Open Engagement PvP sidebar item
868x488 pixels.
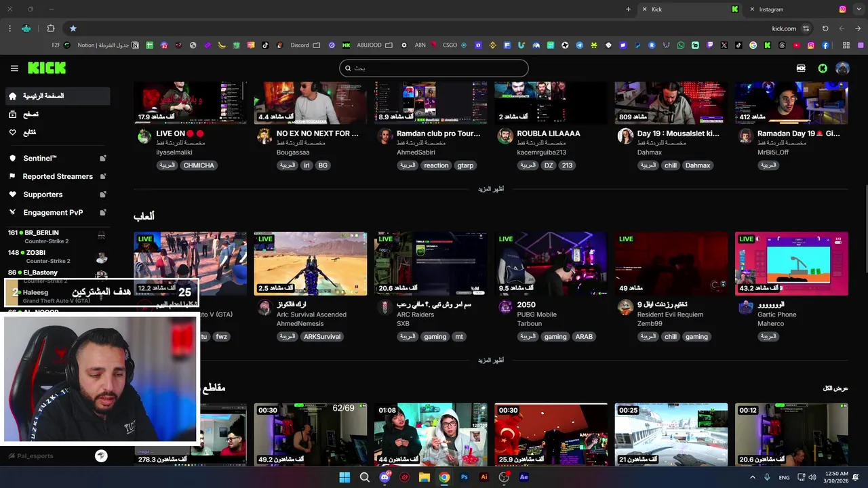click(53, 212)
